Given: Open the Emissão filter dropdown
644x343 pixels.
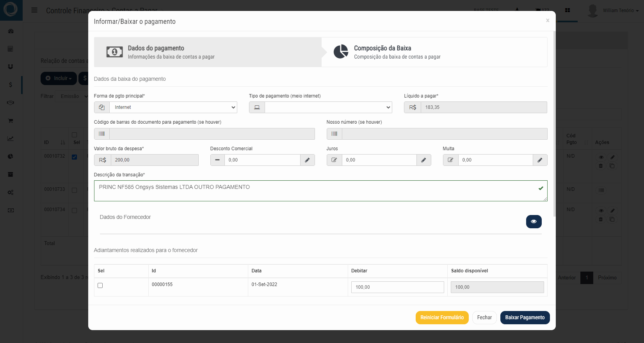Looking at the screenshot, I should point(72,96).
